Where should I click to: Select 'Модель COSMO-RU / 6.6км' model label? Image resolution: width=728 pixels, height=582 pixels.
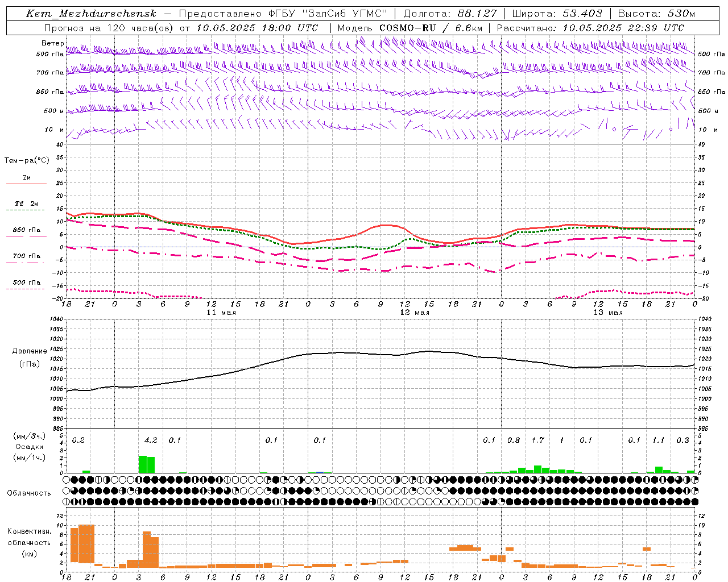click(x=410, y=28)
